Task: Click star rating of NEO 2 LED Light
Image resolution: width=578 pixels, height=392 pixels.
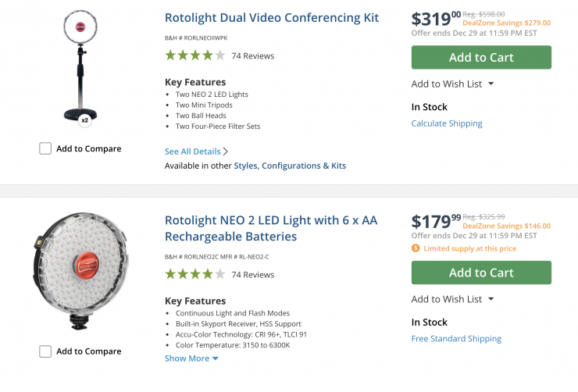Action: pyautogui.click(x=194, y=274)
